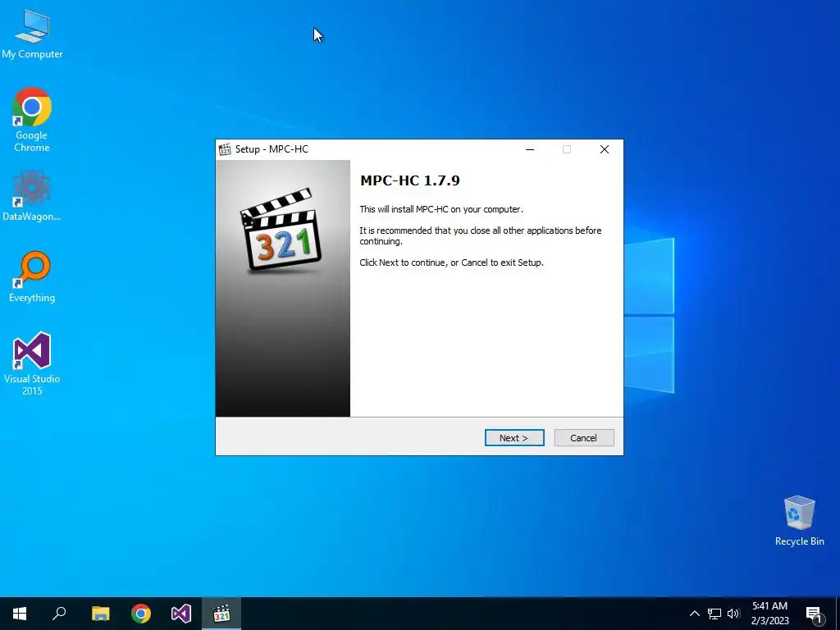Open the Google Chrome desktop shortcut
Image resolution: width=840 pixels, height=630 pixels.
point(32,120)
